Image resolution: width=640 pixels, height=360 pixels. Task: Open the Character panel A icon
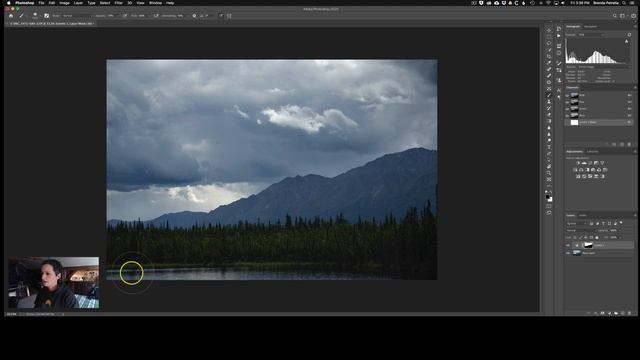click(x=559, y=90)
